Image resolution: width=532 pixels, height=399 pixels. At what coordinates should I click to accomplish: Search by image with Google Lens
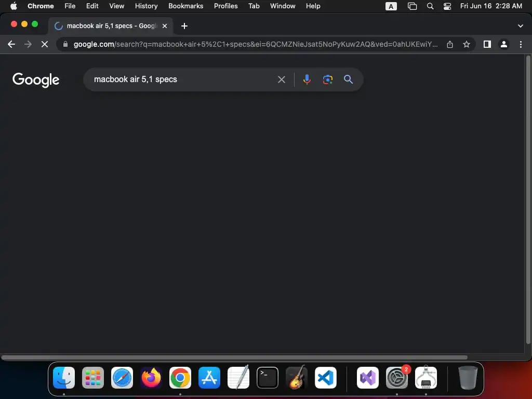[x=327, y=79]
